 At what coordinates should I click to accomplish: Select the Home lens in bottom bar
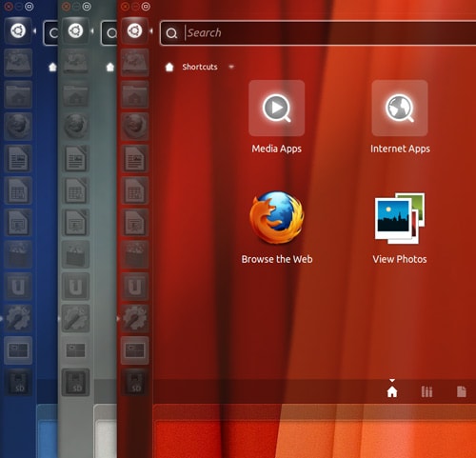pos(392,391)
